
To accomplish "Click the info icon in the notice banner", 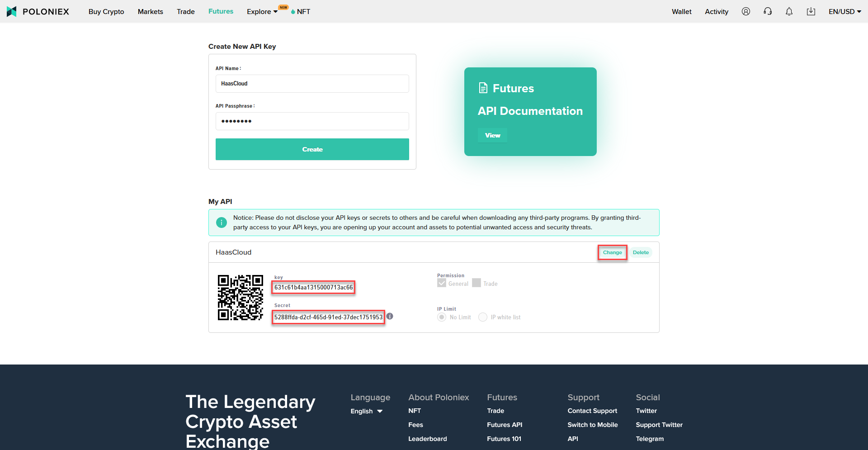I will click(x=221, y=222).
